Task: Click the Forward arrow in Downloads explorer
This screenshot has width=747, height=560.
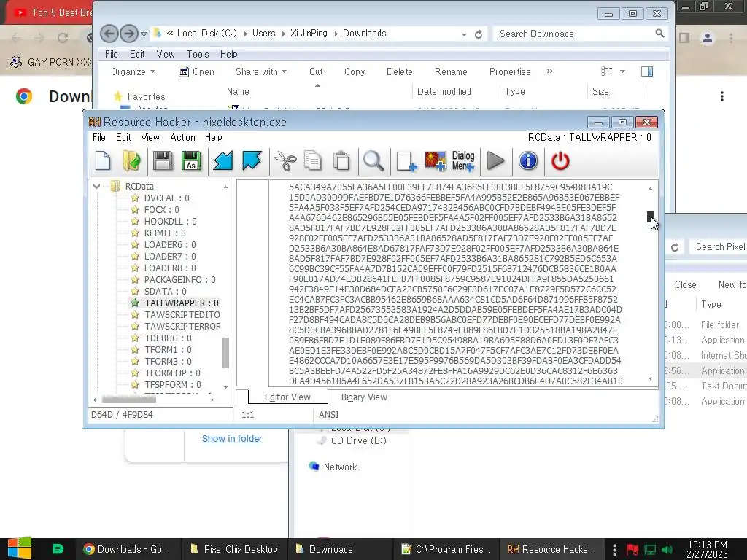Action: pyautogui.click(x=128, y=34)
